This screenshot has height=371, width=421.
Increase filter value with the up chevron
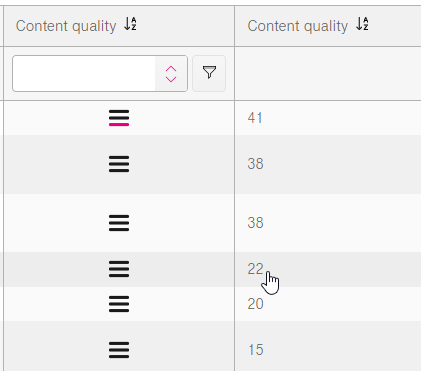pyautogui.click(x=171, y=69)
